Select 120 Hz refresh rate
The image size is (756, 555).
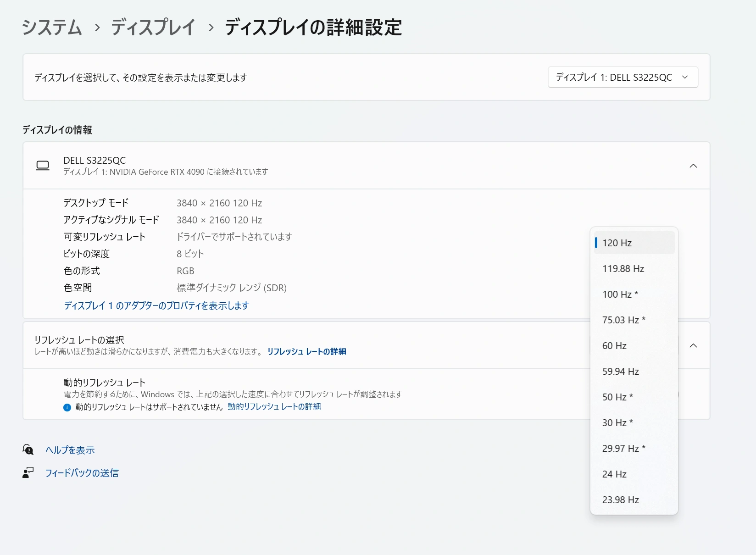(x=617, y=243)
